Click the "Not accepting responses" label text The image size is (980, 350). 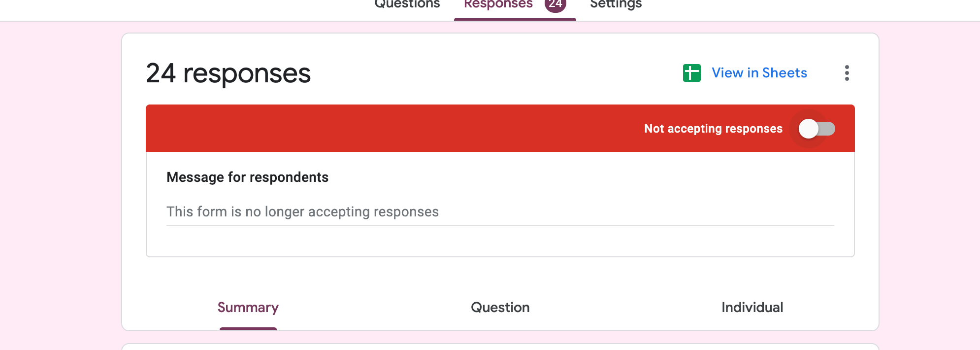(x=713, y=129)
